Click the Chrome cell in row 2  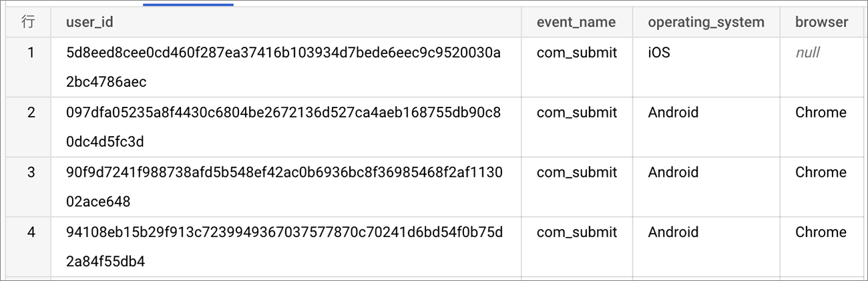pos(821,112)
